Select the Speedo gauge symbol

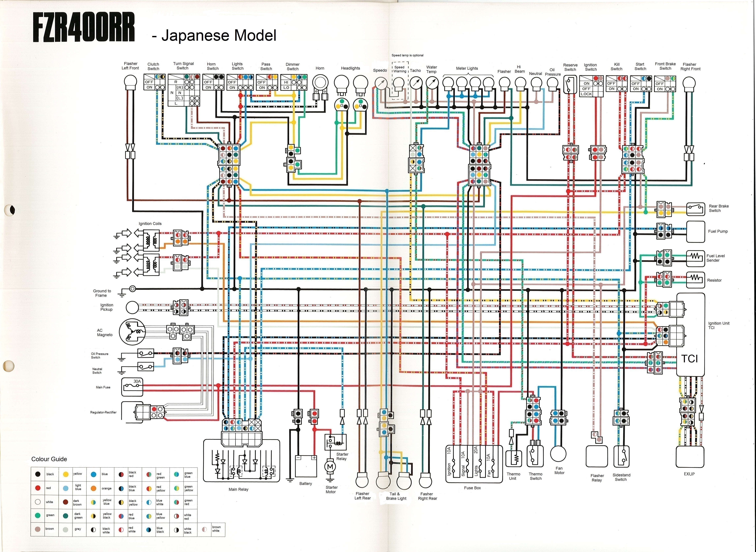click(381, 83)
